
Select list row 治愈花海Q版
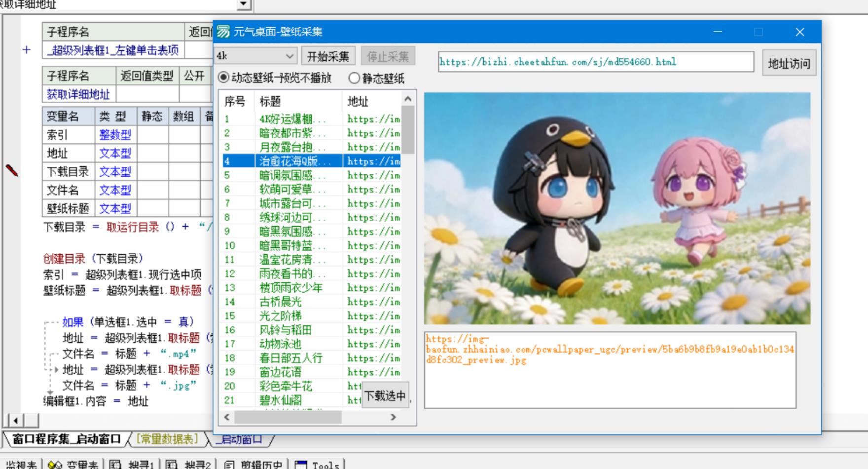(x=312, y=161)
